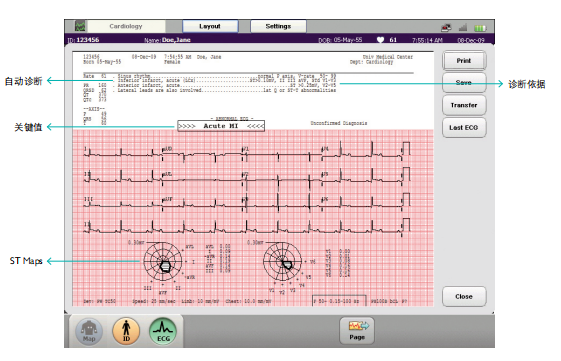
Task: Save the ECG report
Action: [x=464, y=83]
